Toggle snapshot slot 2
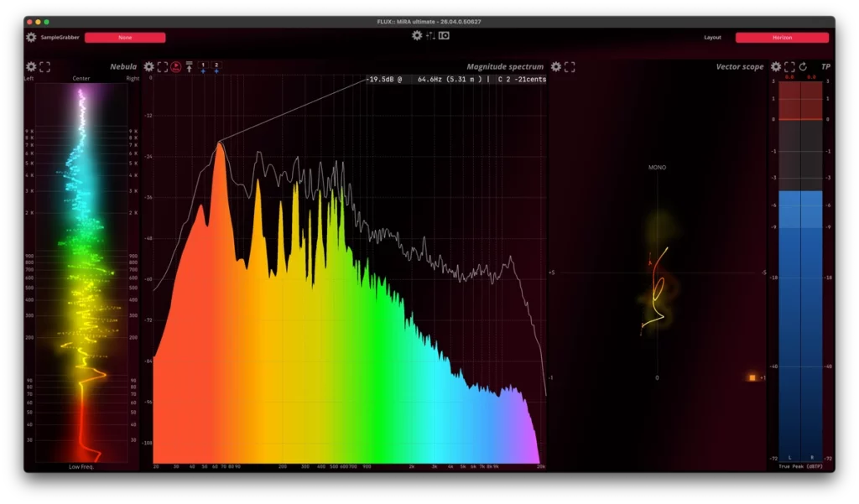This screenshot has height=504, width=859. [216, 67]
